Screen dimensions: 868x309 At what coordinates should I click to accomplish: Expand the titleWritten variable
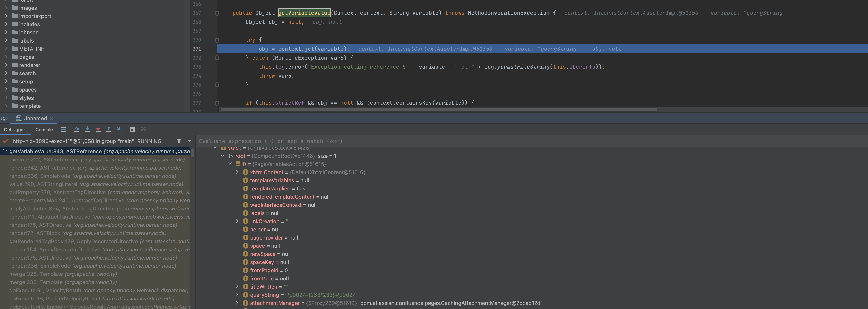coord(237,287)
